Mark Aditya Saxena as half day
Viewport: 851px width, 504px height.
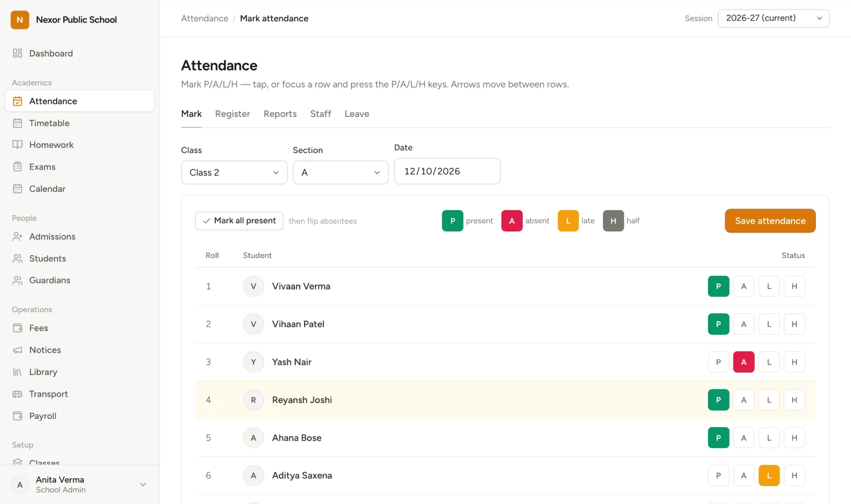(x=794, y=475)
